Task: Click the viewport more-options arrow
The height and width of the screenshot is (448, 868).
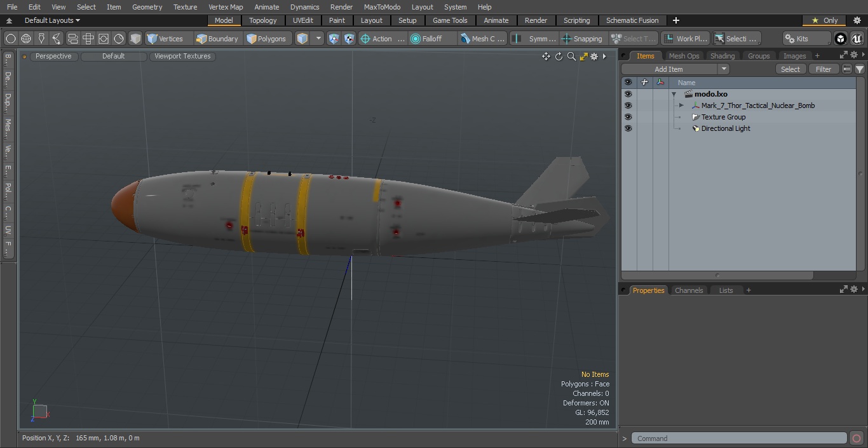Action: pyautogui.click(x=604, y=57)
